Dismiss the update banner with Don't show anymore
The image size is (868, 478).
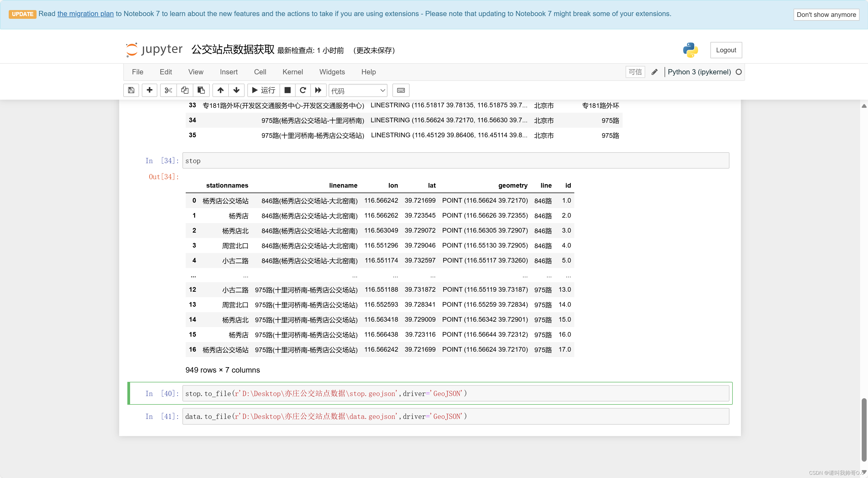click(x=826, y=14)
